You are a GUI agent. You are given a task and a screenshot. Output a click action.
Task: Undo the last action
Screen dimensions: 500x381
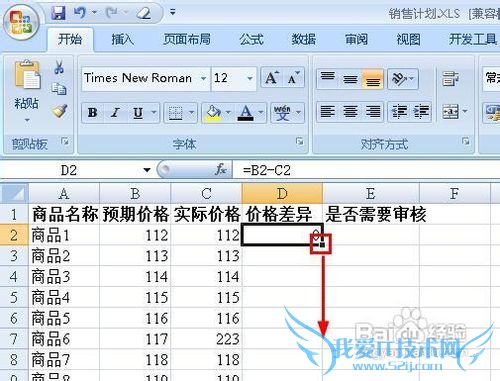(80, 13)
